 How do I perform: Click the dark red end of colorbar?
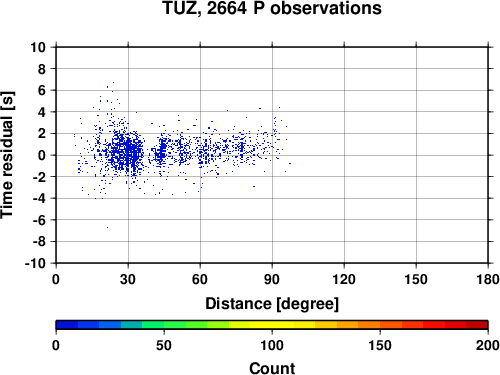pos(477,325)
